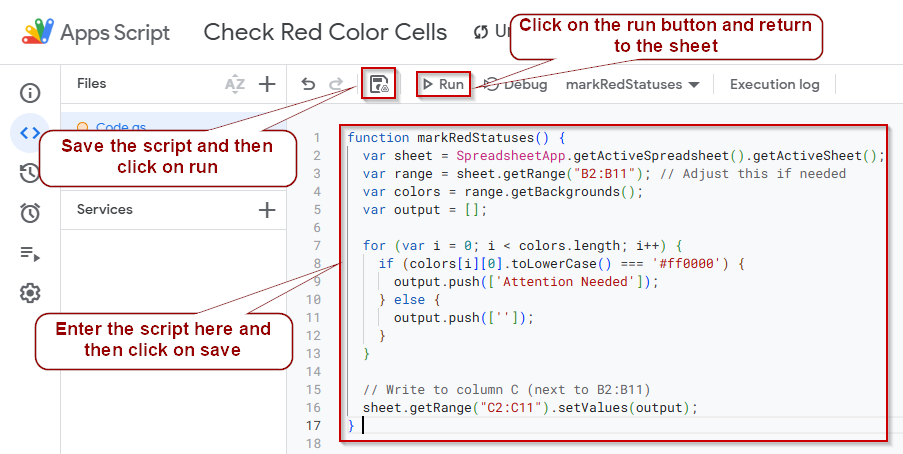Click the Debug button

[516, 85]
